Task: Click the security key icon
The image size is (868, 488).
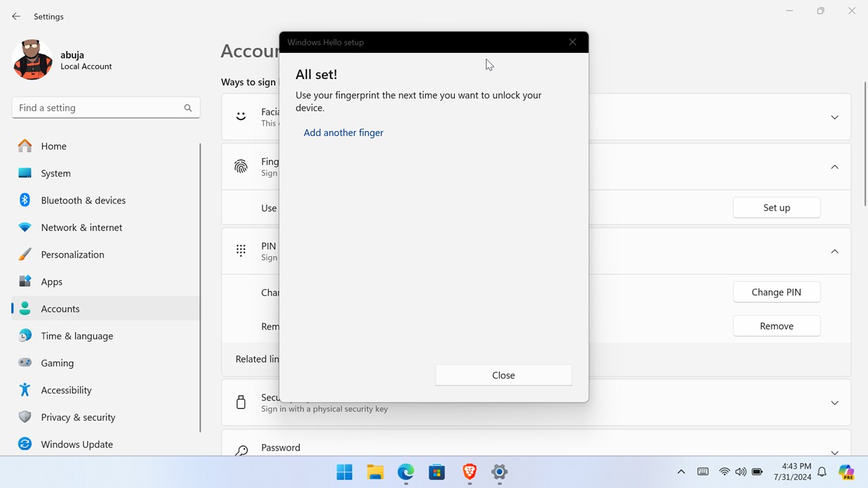Action: [241, 402]
